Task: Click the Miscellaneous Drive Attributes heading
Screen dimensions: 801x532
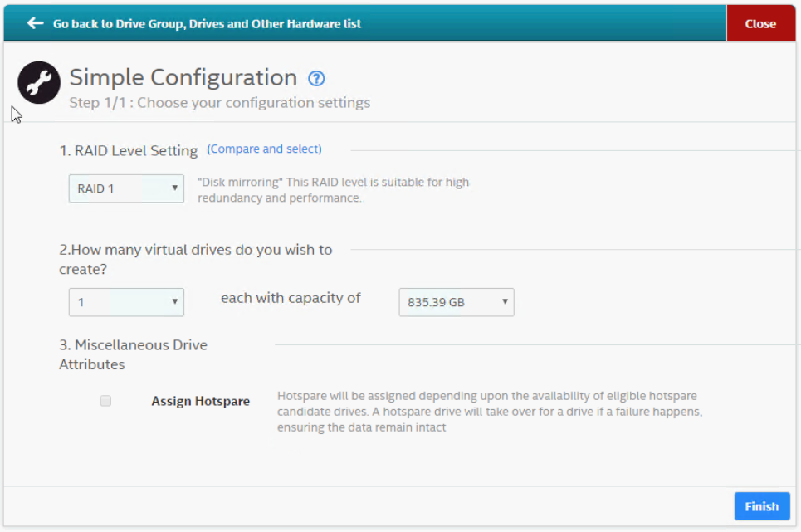Action: point(133,354)
